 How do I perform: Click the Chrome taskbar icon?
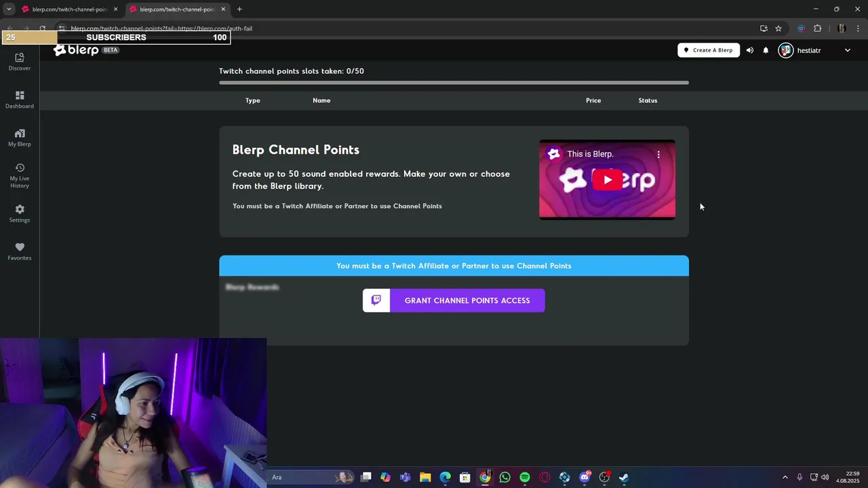(485, 477)
